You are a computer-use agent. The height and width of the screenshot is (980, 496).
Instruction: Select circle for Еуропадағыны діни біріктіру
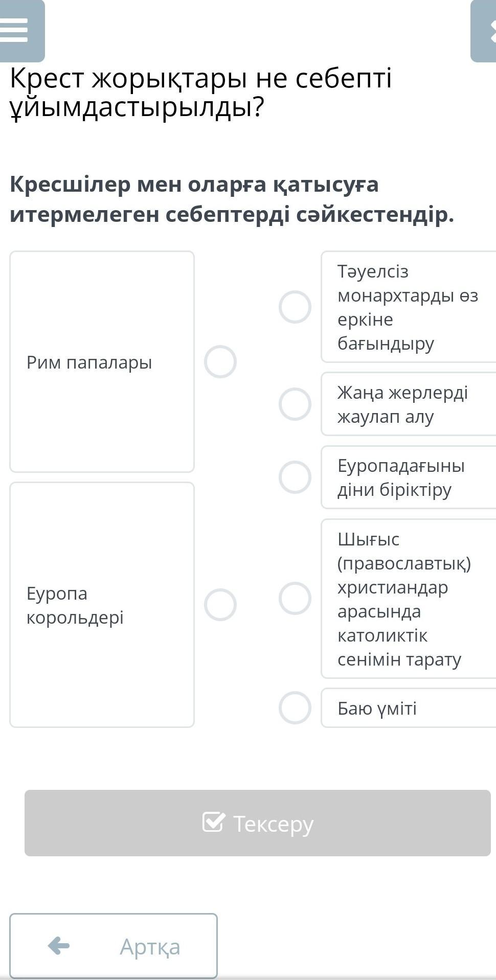(x=295, y=477)
